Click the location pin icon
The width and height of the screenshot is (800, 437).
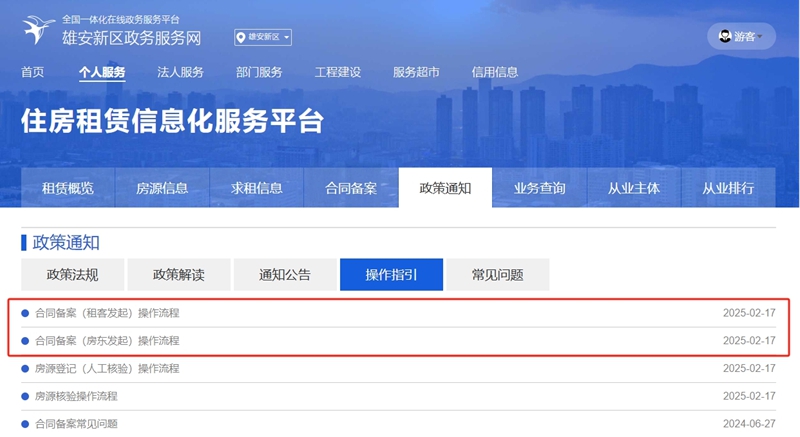pos(241,38)
